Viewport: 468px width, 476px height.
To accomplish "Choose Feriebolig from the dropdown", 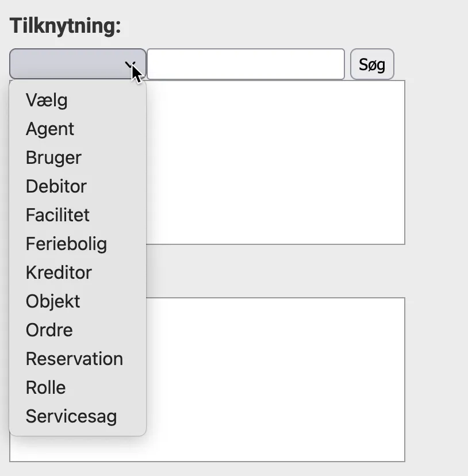I will (x=66, y=244).
